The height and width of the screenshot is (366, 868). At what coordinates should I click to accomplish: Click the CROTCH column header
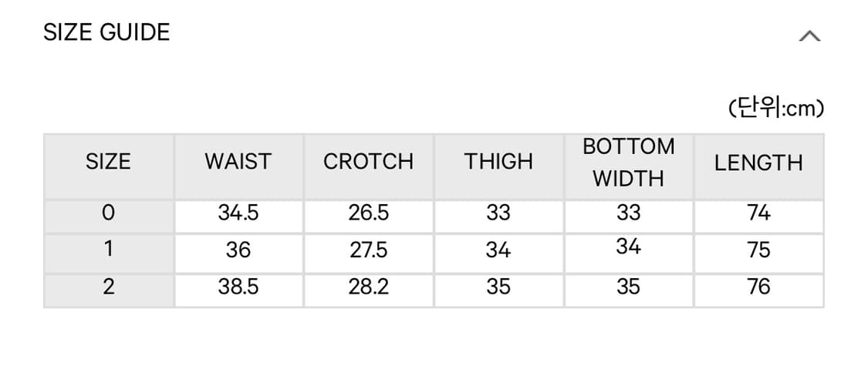coord(368,162)
